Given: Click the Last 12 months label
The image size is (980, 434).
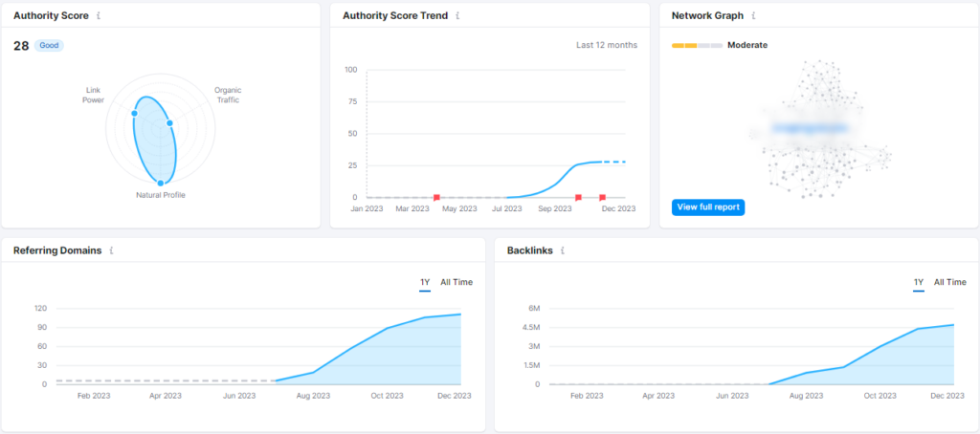Looking at the screenshot, I should tap(607, 45).
